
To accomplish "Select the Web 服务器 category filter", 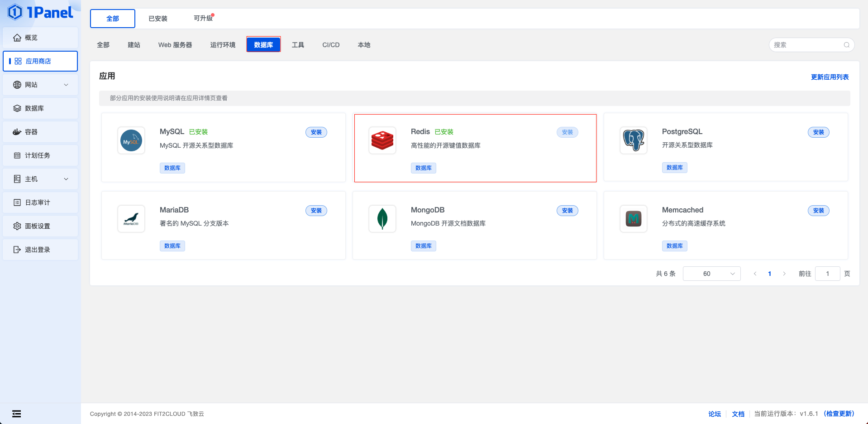I will pyautogui.click(x=175, y=45).
